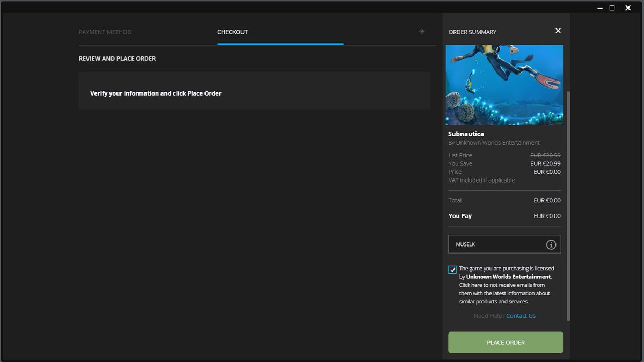Close the checkout window
This screenshot has height=362, width=644.
coord(628,8)
